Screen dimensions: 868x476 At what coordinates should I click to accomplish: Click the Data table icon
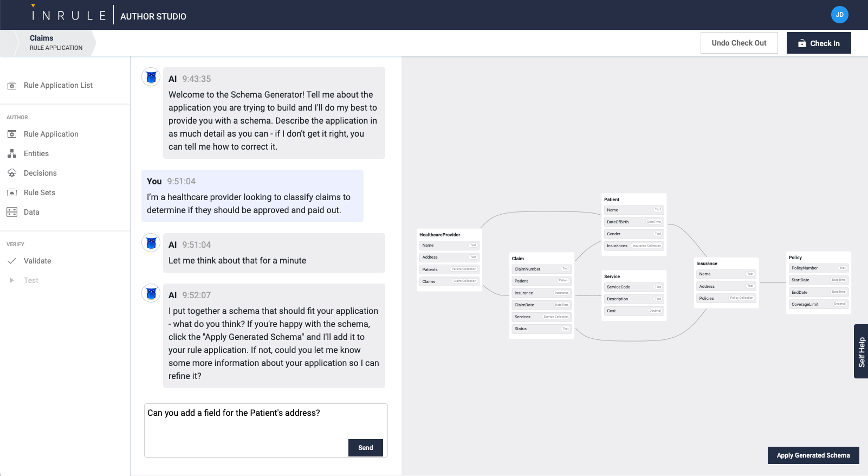tap(12, 212)
